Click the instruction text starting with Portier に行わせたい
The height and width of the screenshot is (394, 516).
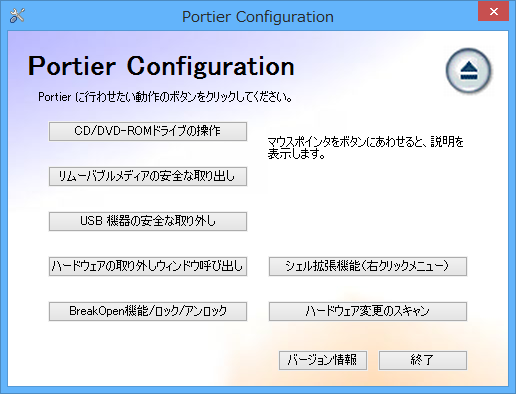(165, 97)
